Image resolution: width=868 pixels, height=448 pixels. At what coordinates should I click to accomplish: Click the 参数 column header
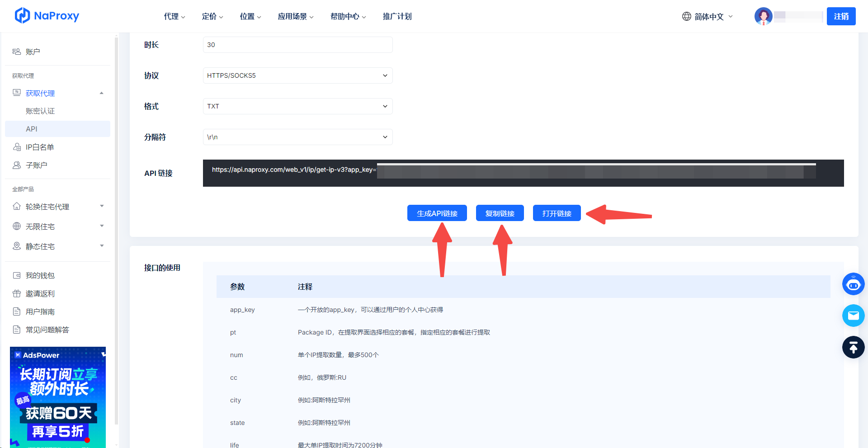coord(237,287)
